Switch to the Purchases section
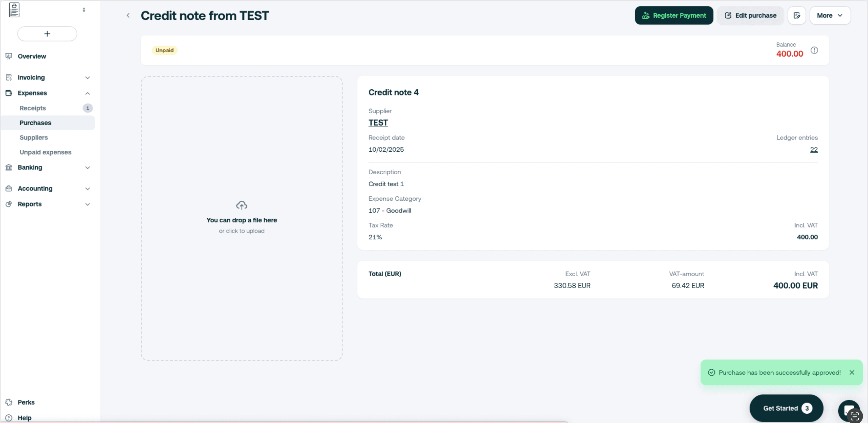This screenshot has width=868, height=423. pos(35,123)
